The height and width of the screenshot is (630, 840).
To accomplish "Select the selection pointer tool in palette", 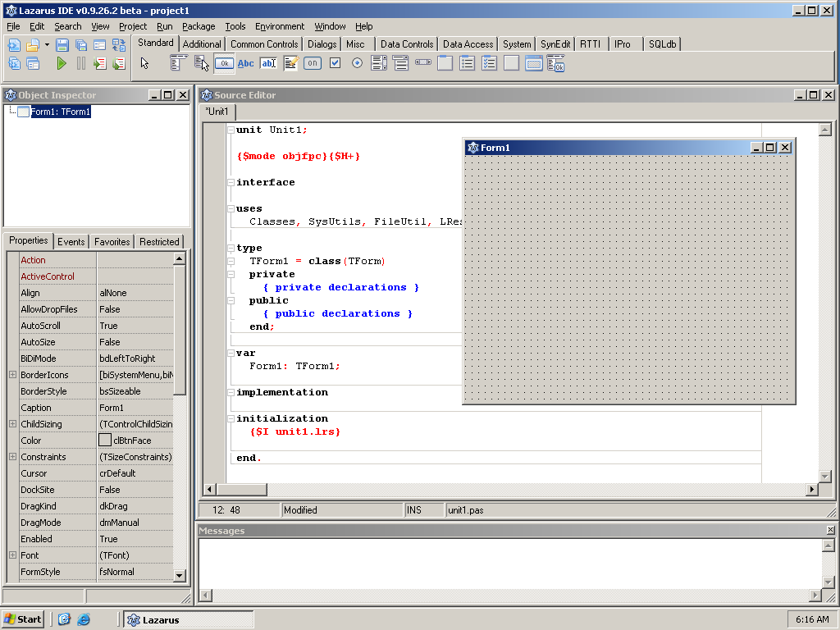I will coord(144,63).
